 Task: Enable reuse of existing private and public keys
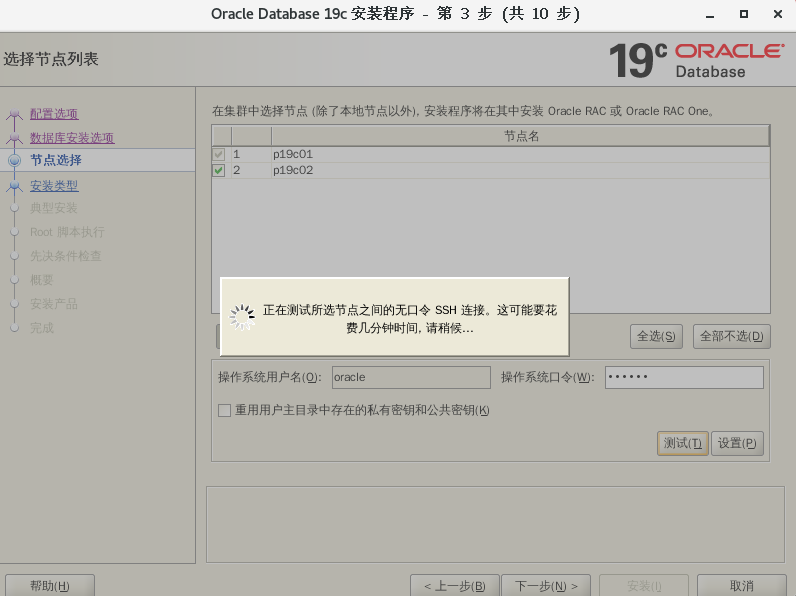(x=224, y=410)
